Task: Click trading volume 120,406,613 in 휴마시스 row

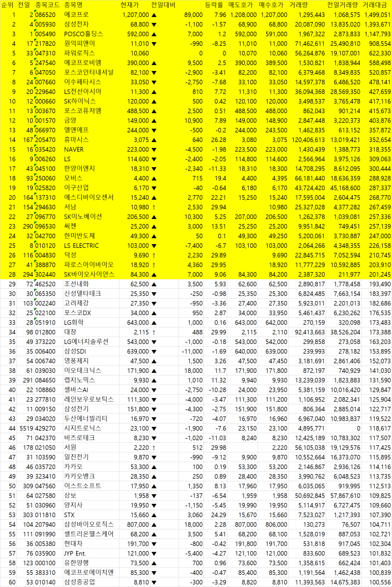Action: click(x=308, y=140)
